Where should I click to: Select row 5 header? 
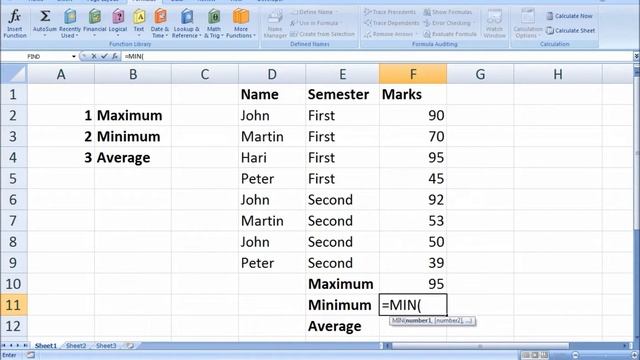(x=13, y=178)
